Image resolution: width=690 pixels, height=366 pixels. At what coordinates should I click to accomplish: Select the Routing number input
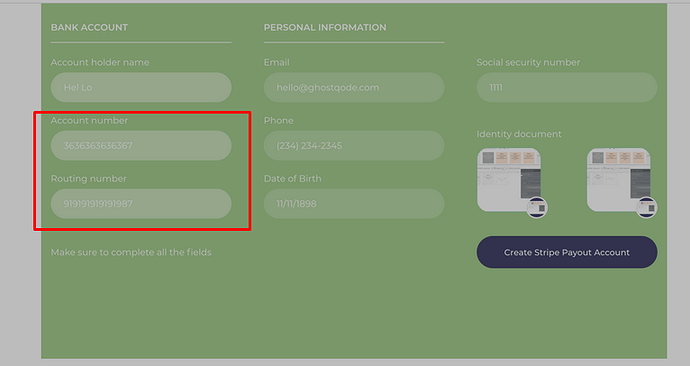tap(141, 204)
